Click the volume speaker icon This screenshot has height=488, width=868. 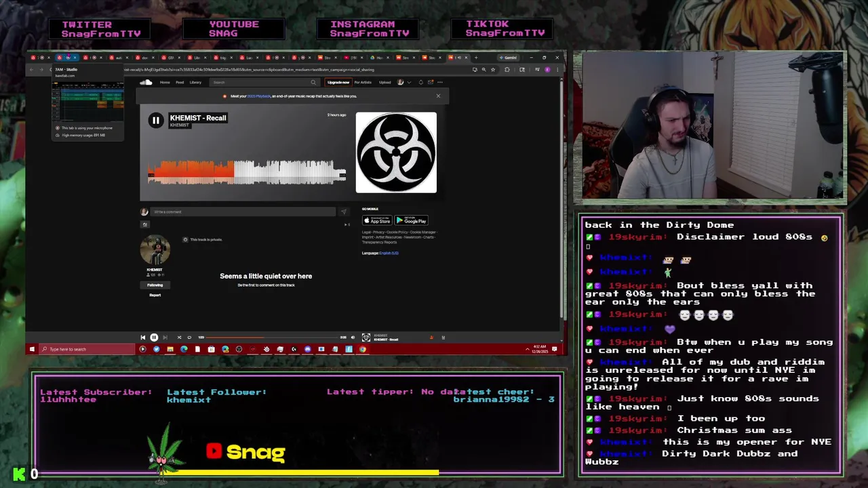tap(353, 338)
